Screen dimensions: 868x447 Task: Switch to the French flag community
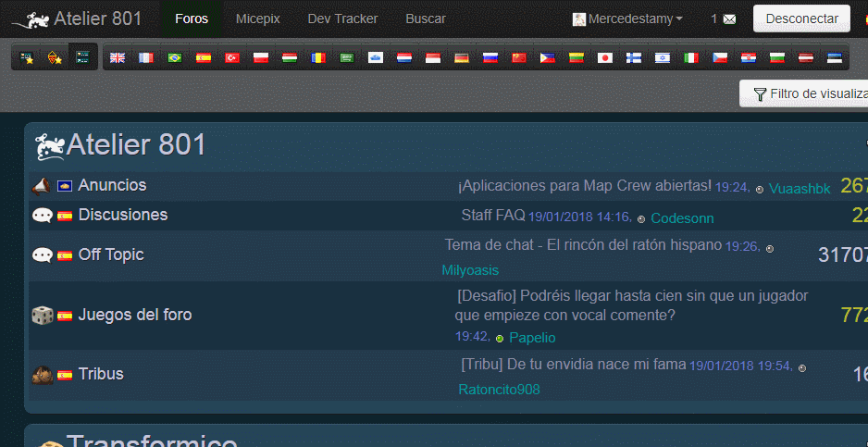pos(146,57)
